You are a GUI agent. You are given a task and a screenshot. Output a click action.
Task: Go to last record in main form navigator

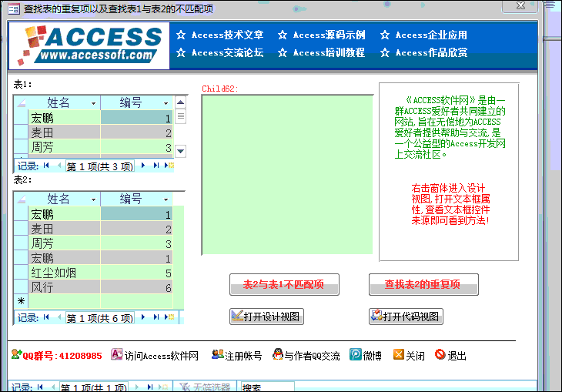pos(150,387)
